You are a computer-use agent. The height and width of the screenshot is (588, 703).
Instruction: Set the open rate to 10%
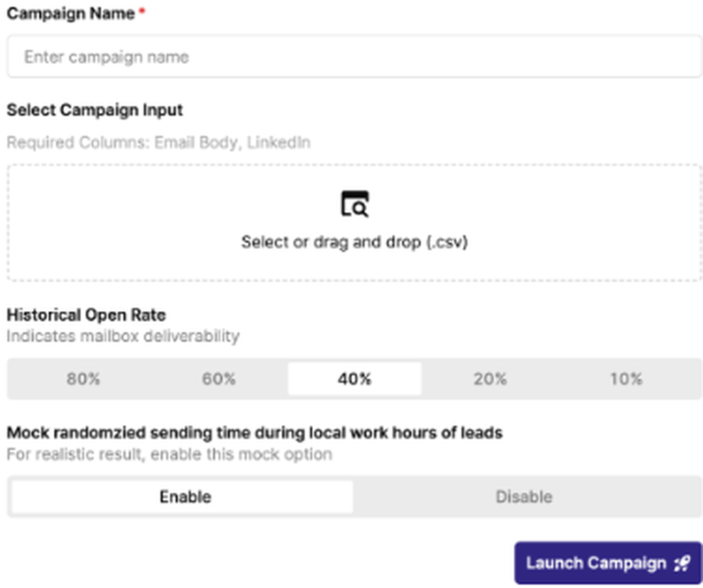tap(626, 379)
